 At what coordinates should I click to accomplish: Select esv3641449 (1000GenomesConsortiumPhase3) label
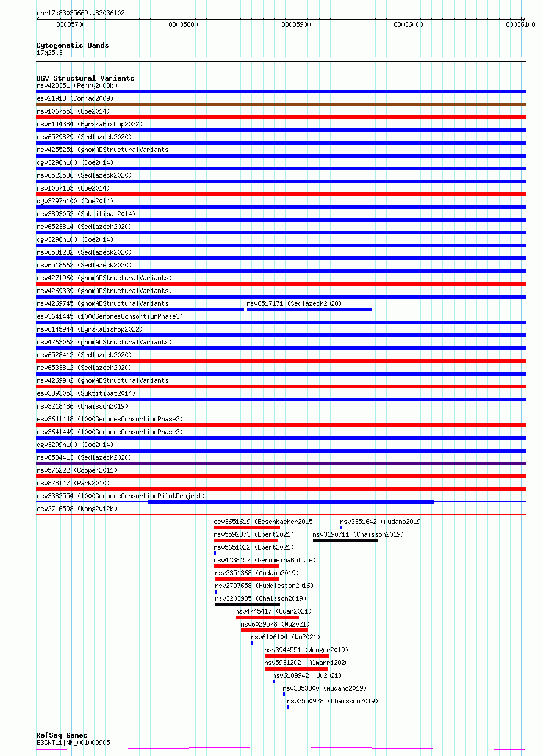110,432
